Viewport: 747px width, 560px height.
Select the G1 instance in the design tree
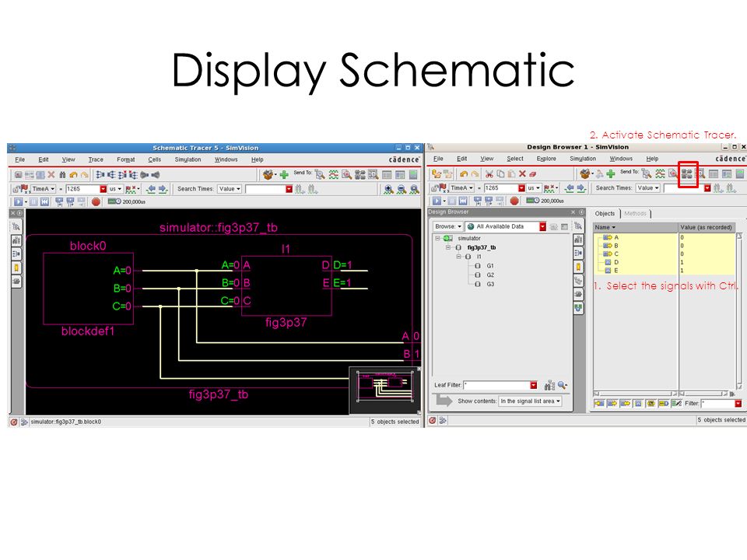pos(490,266)
